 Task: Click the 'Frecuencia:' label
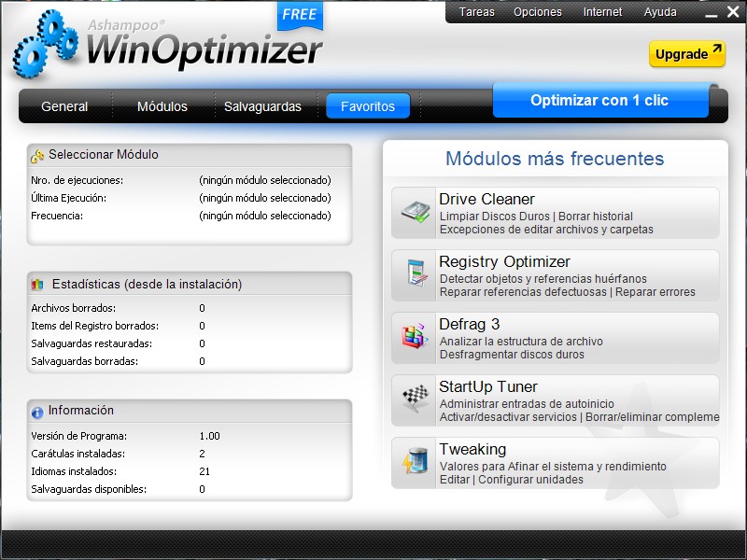click(57, 216)
